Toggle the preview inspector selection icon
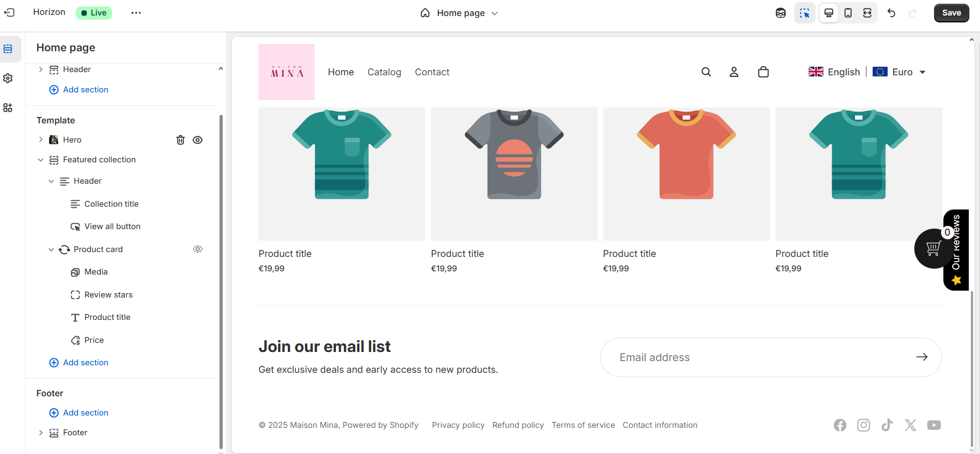This screenshot has width=980, height=454. 804,13
